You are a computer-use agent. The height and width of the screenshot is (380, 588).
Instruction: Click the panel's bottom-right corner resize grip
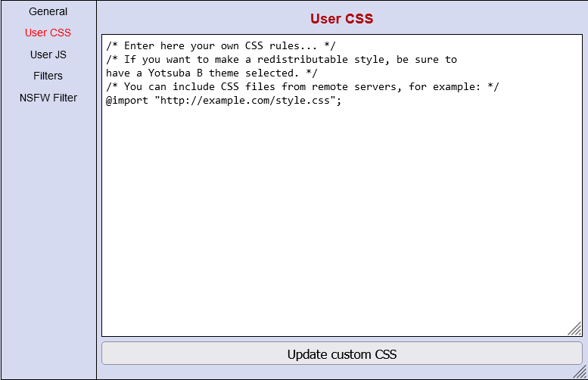click(580, 372)
